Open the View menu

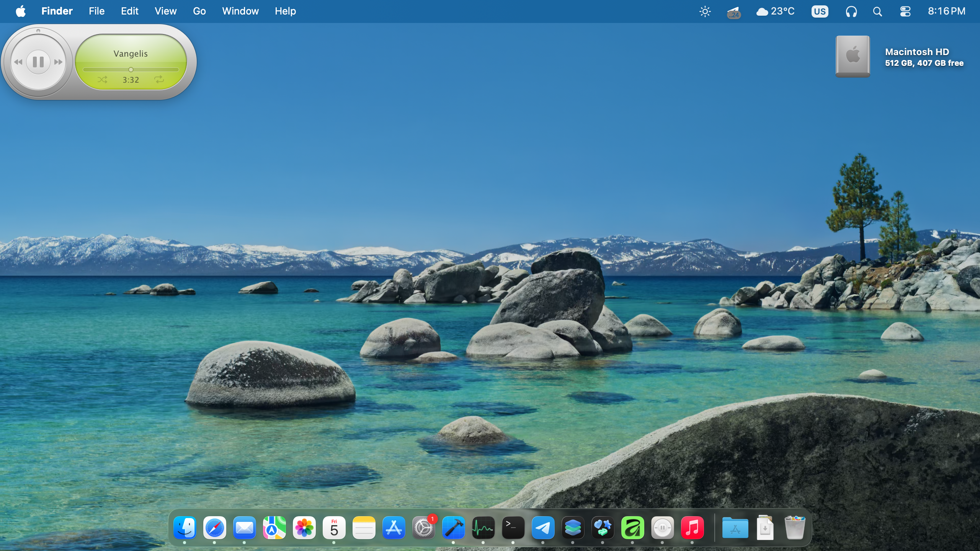(x=166, y=11)
